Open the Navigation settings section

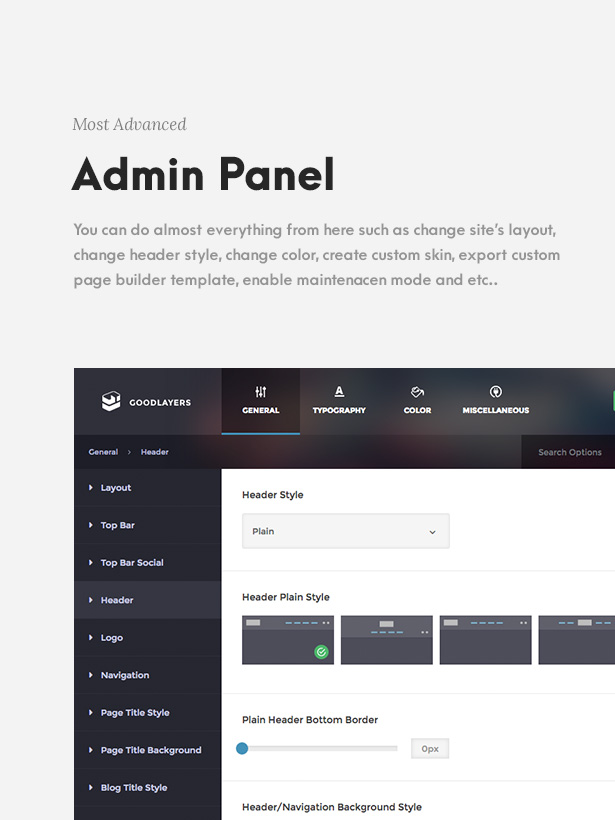point(125,675)
